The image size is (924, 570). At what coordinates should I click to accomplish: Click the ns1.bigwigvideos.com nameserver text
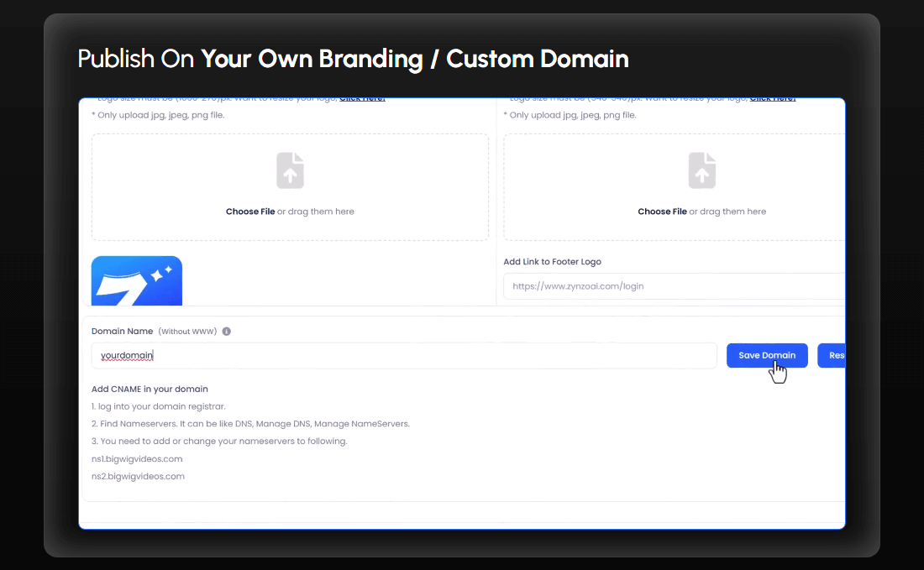(x=137, y=459)
